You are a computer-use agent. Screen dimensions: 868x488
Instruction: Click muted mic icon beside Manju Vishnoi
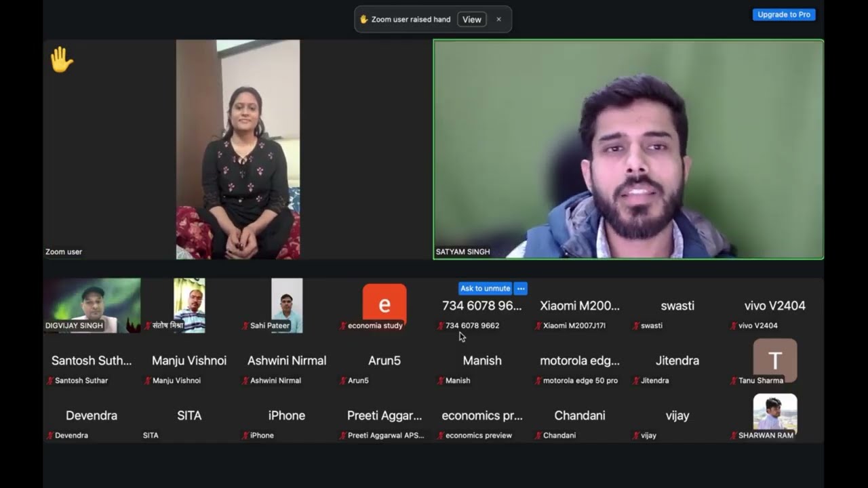148,381
